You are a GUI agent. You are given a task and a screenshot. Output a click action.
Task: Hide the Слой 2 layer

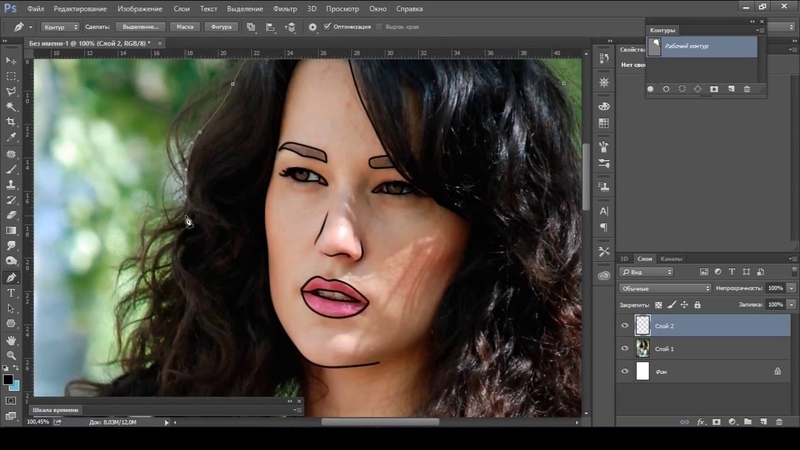point(626,325)
